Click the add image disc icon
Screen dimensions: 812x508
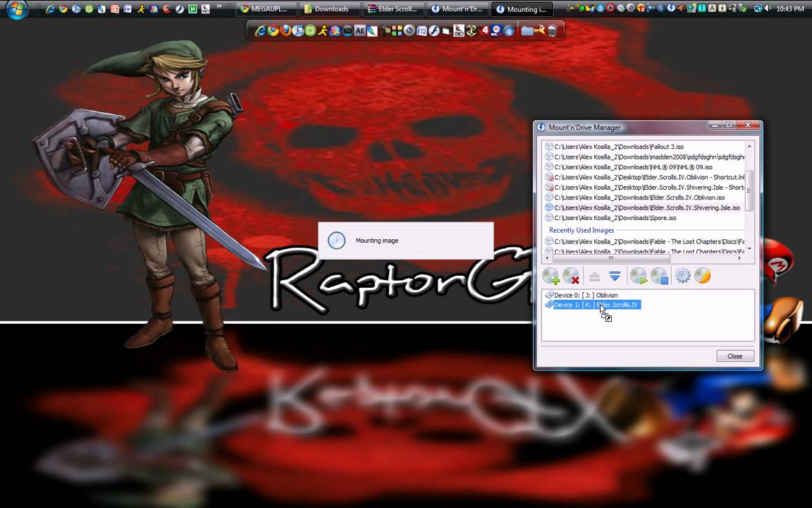click(550, 277)
